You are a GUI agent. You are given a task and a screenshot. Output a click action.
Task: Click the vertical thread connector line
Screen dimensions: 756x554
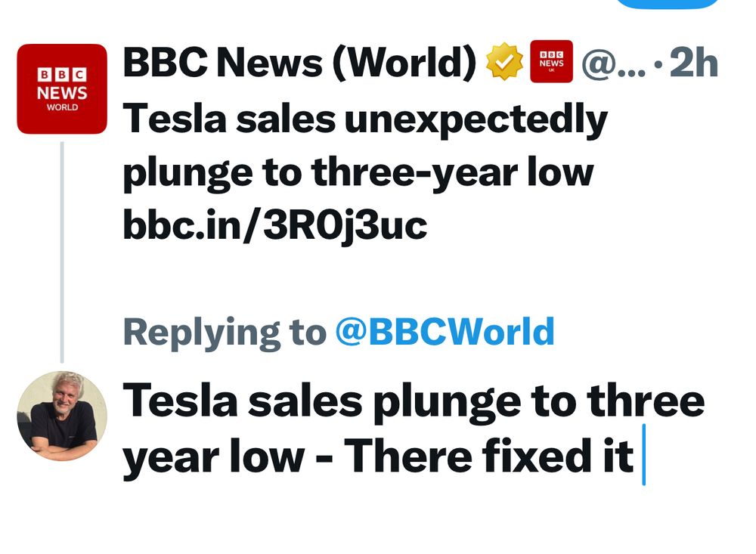[x=62, y=252]
